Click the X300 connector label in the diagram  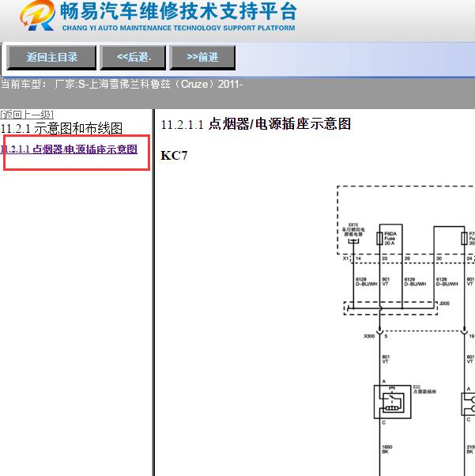pyautogui.click(x=369, y=336)
